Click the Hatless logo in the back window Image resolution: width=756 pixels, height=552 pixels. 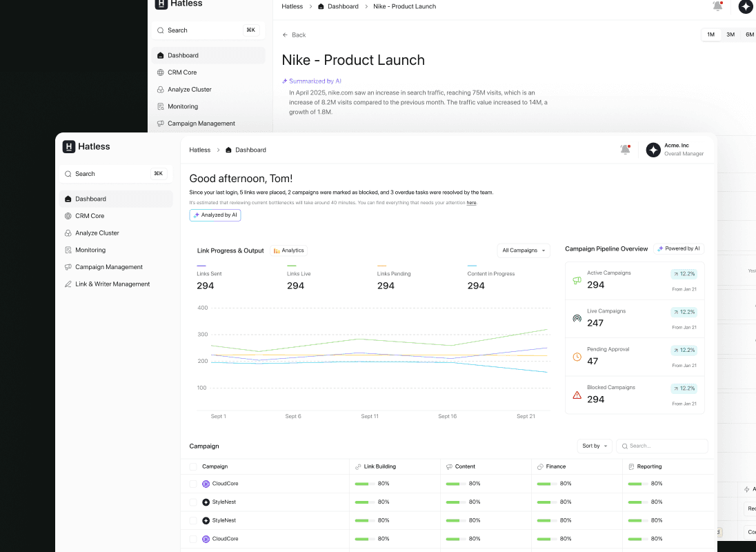tap(161, 4)
